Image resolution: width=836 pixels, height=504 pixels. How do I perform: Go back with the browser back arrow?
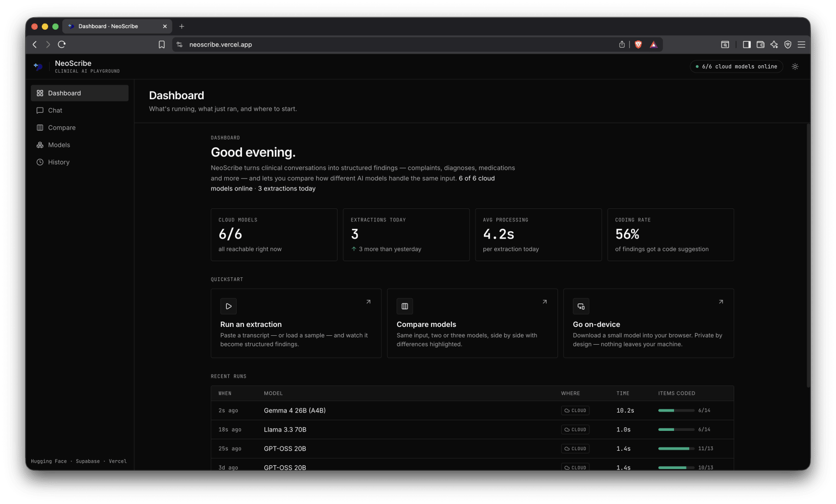click(35, 44)
